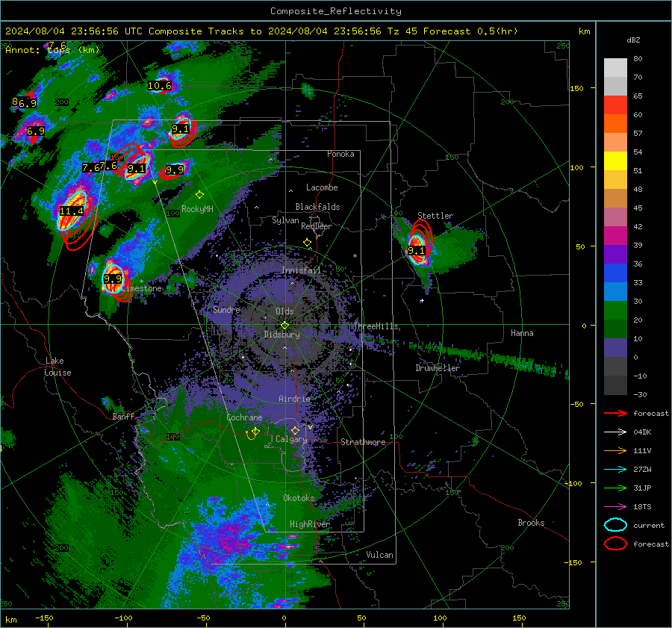Click the Stettler city label

tap(435, 216)
